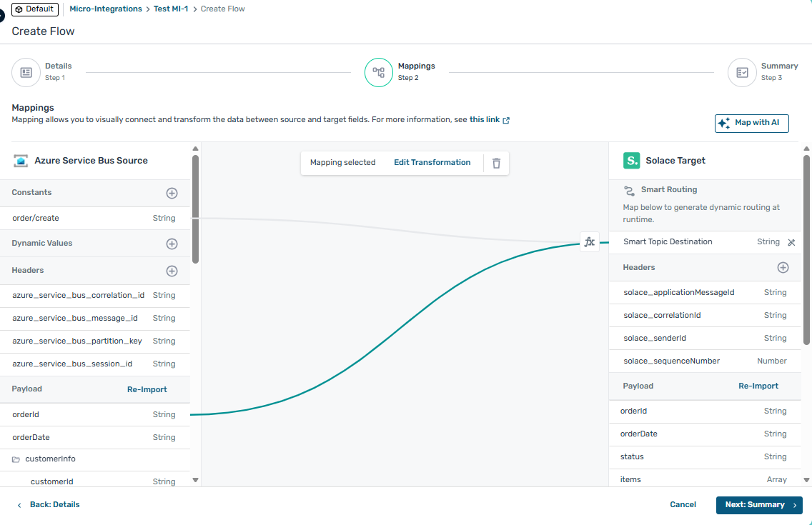Click unmap icon beside Smart Topic Destination
The width and height of the screenshot is (812, 525).
click(x=791, y=242)
